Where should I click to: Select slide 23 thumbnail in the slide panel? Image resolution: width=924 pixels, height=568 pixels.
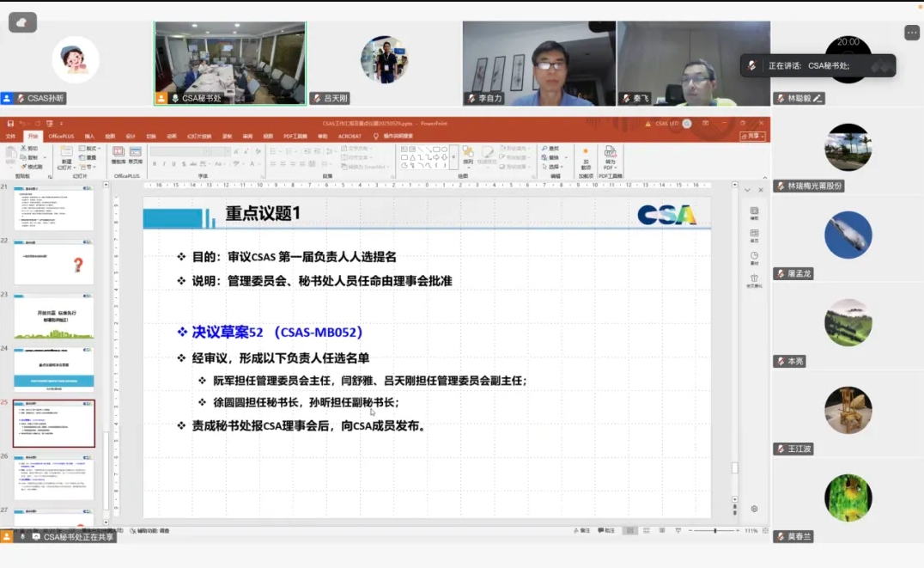coord(53,316)
